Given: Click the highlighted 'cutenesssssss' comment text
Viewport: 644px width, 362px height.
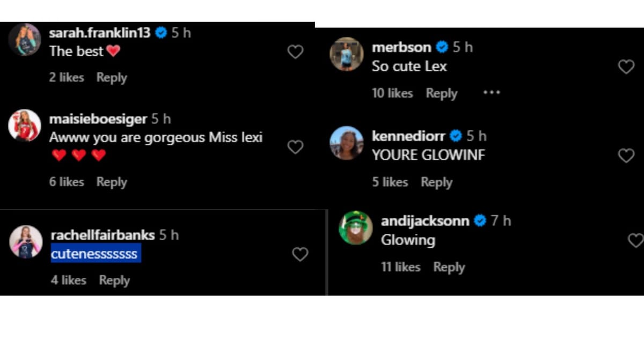Looking at the screenshot, I should click(x=95, y=254).
